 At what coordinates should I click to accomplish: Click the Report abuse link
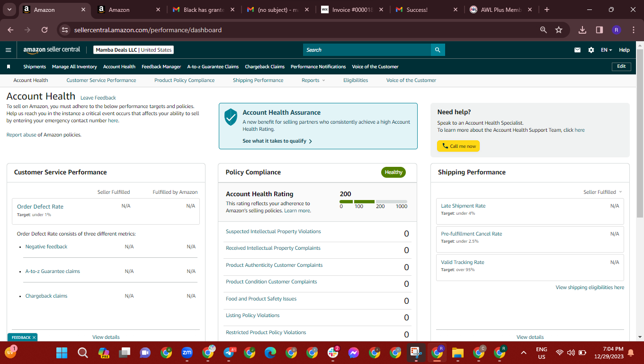pos(21,135)
